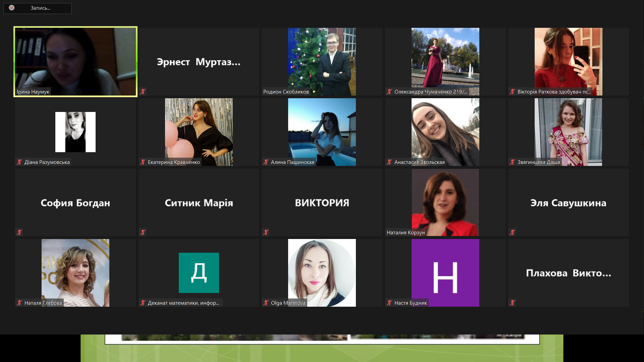
Task: Click muted mic icon beside Діана Разумовська
Action: point(19,162)
